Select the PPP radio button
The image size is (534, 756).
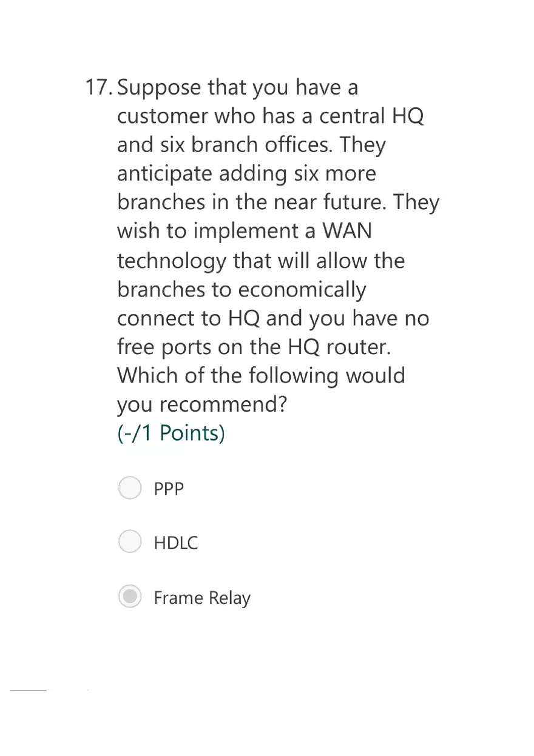[130, 487]
